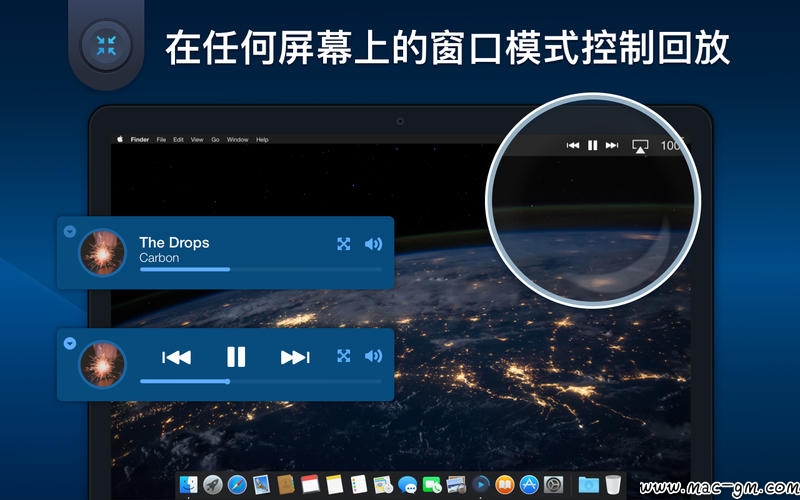Open Finder from the Dock

(189, 484)
